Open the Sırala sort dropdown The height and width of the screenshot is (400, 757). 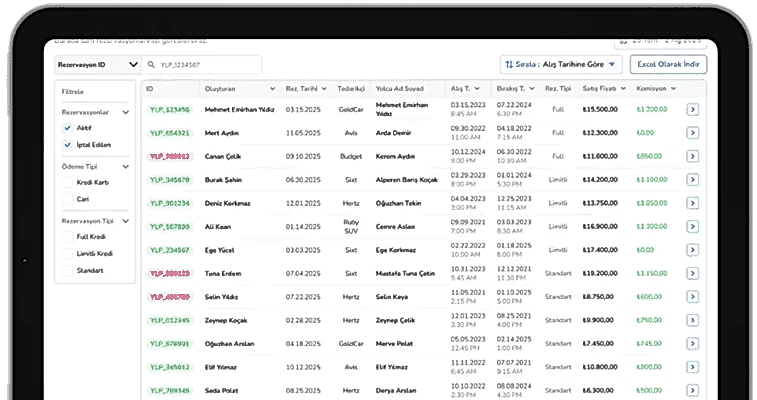tap(560, 64)
